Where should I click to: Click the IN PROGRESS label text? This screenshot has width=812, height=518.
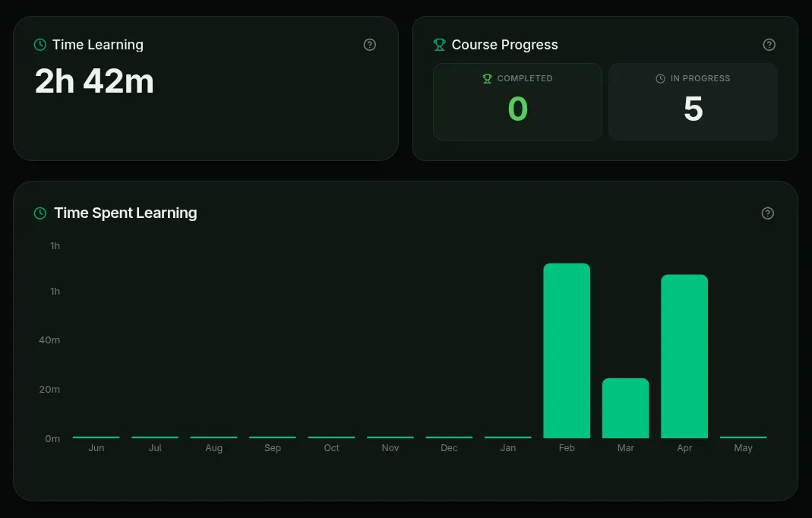click(700, 78)
